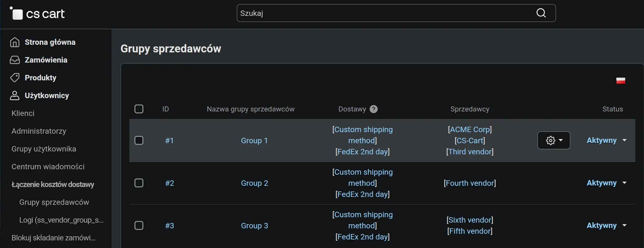Click the Status column header
Image resolution: width=644 pixels, height=248 pixels.
pos(613,109)
